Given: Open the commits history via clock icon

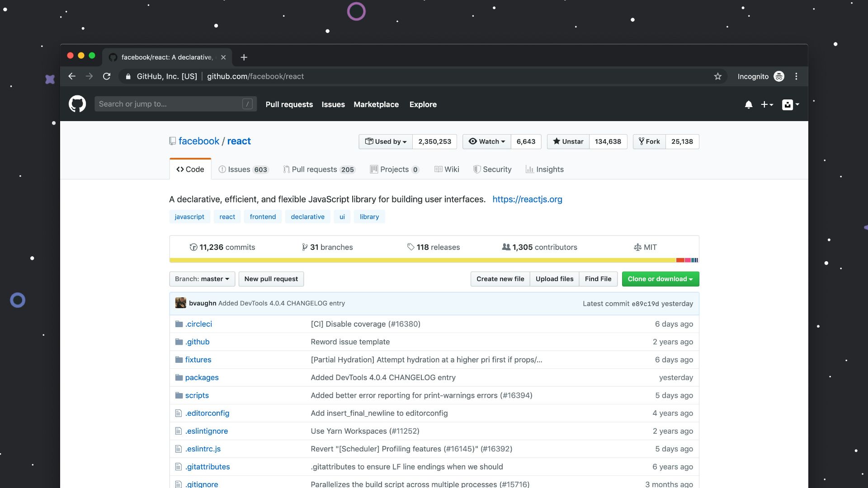Looking at the screenshot, I should coord(193,247).
